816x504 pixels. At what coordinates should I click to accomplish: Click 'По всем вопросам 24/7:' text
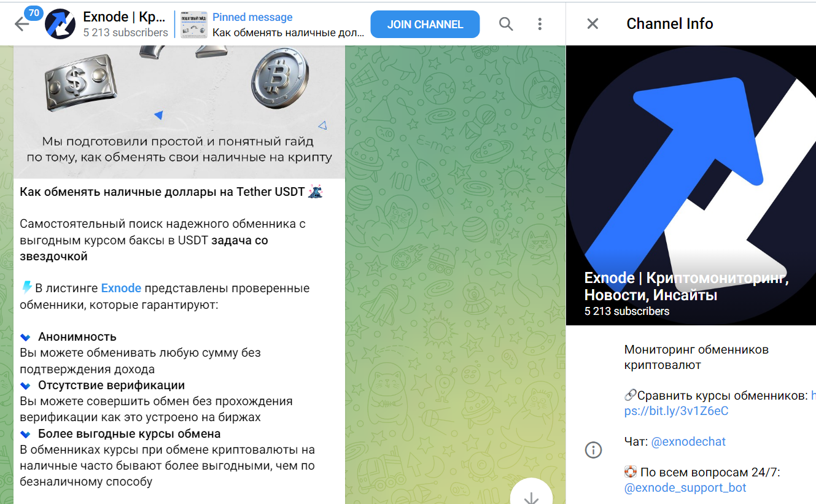pos(710,472)
